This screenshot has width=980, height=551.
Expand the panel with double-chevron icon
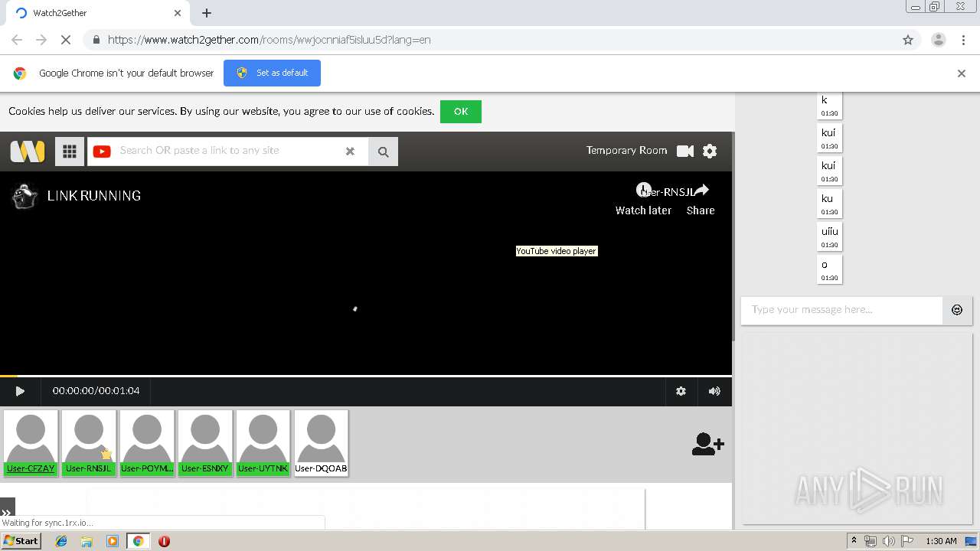point(7,513)
